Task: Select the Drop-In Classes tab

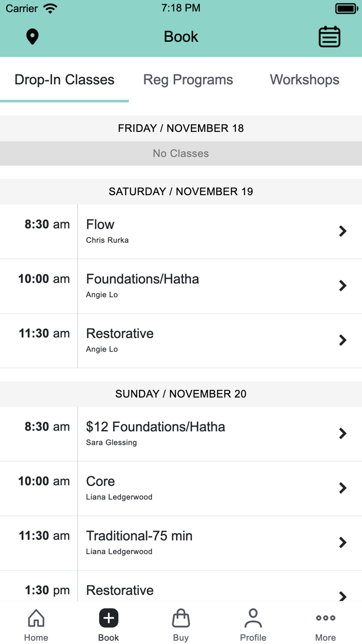Action: coord(64,80)
